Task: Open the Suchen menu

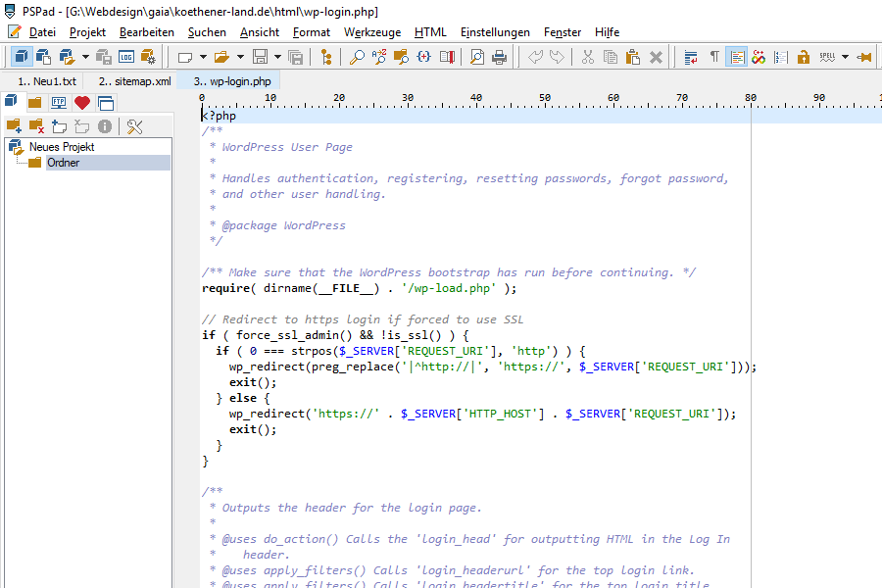Action: [x=207, y=32]
